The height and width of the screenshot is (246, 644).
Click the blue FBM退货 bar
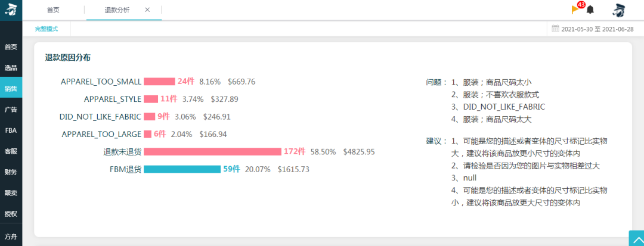(182, 169)
